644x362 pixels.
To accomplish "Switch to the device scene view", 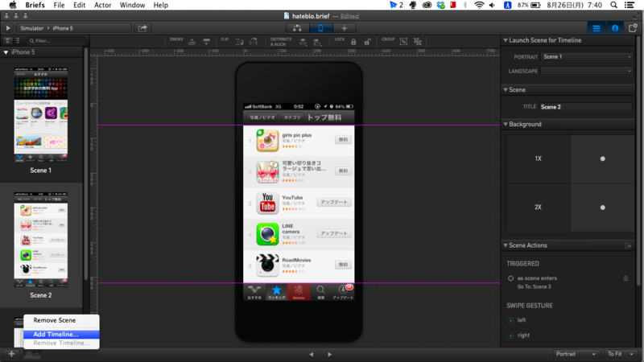I will pos(320,28).
